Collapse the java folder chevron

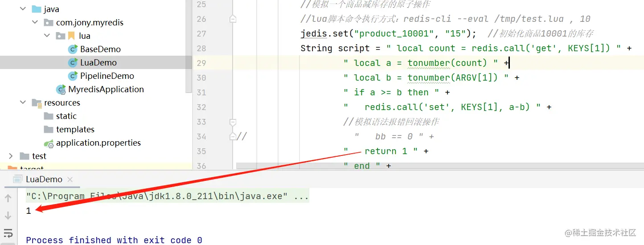coord(23,9)
